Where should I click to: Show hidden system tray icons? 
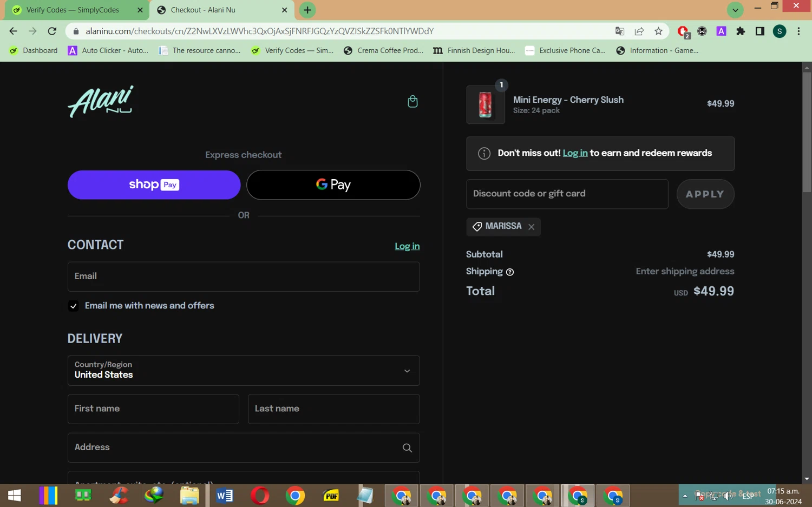point(685,496)
